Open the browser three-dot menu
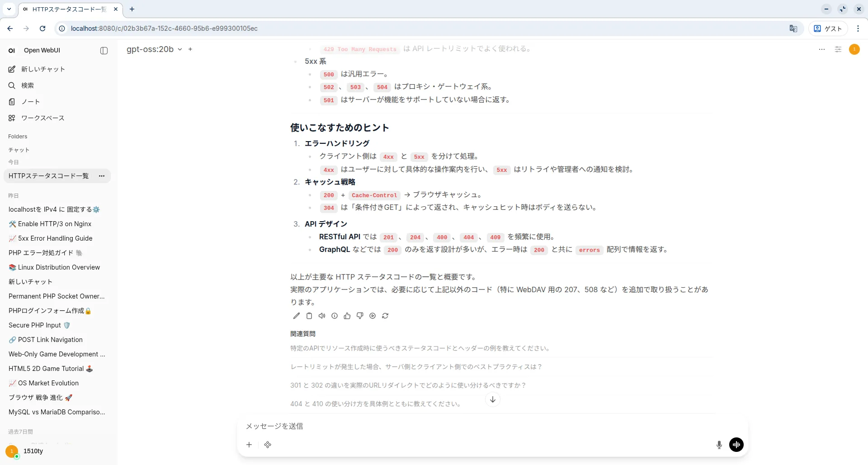This screenshot has height=465, width=868. [x=858, y=28]
